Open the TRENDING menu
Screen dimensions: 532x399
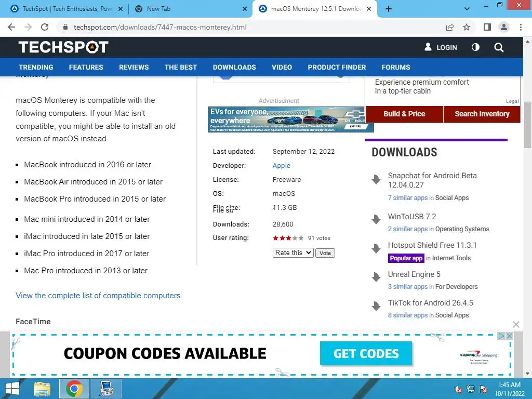(36, 67)
